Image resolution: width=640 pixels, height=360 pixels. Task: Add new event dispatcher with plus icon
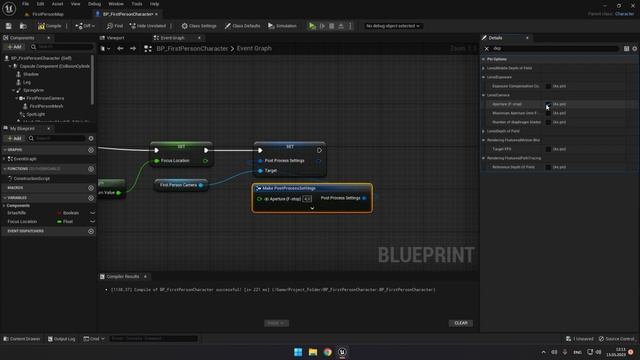pyautogui.click(x=91, y=231)
